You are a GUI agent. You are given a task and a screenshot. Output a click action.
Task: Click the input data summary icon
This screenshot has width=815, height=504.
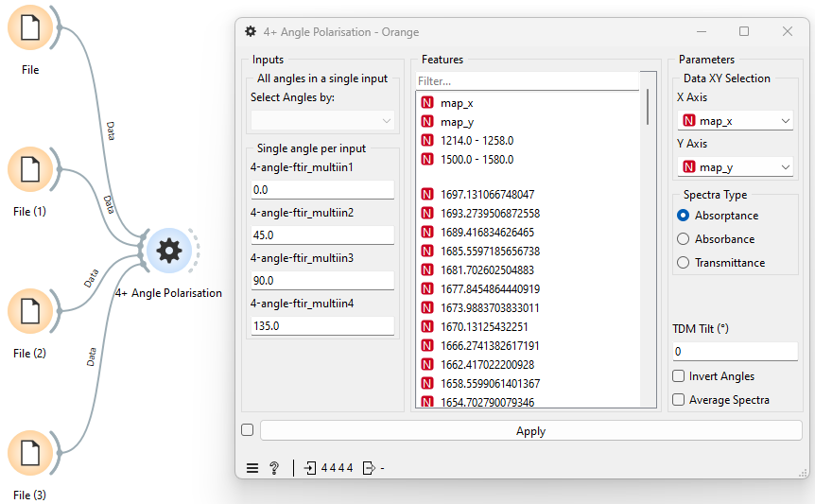click(310, 468)
